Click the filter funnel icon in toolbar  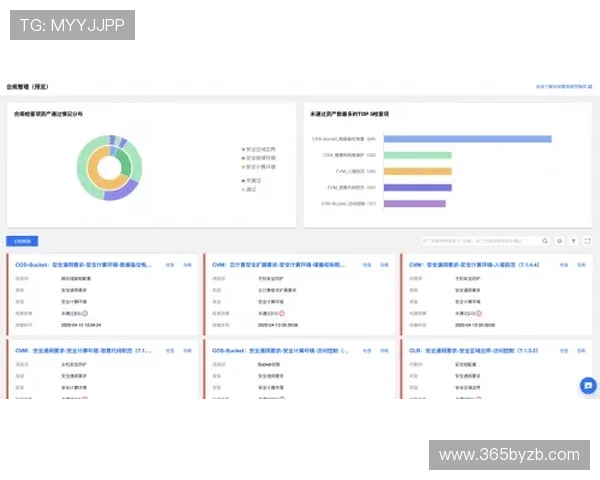pyautogui.click(x=573, y=241)
